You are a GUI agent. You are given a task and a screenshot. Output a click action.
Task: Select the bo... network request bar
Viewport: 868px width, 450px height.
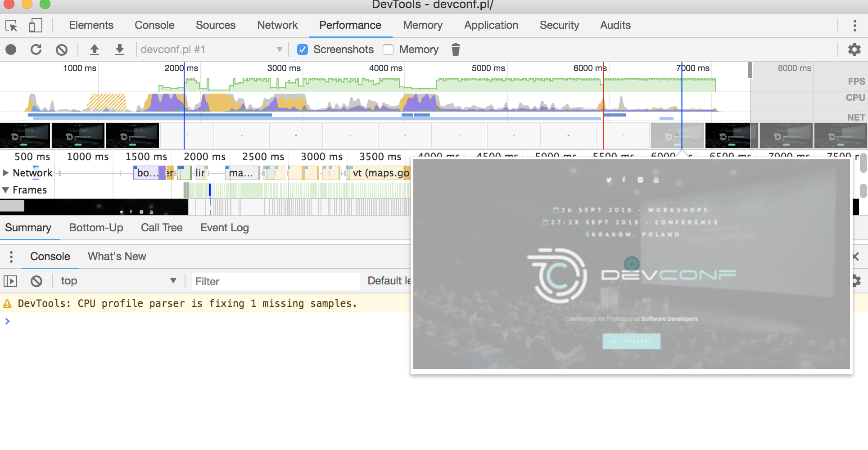pyautogui.click(x=149, y=173)
